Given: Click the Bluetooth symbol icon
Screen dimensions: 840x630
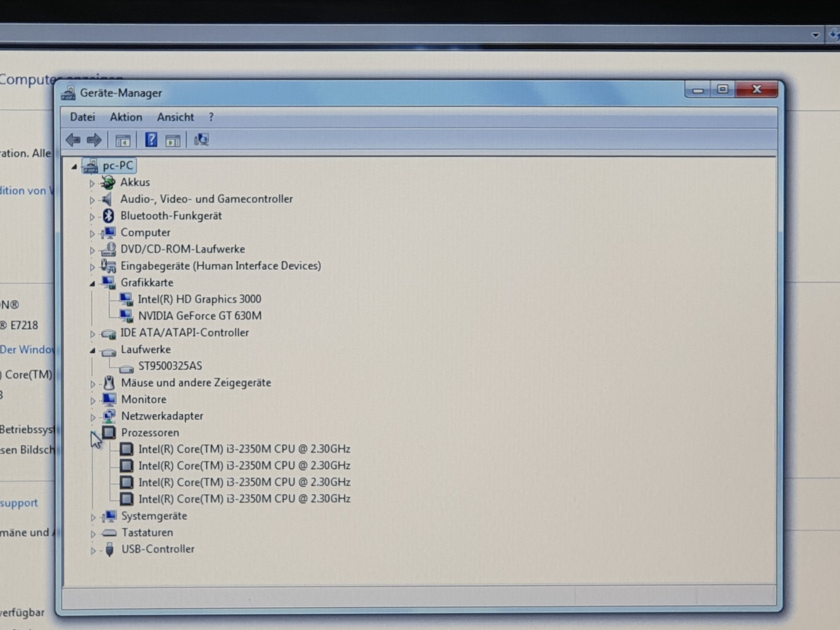Looking at the screenshot, I should [108, 216].
